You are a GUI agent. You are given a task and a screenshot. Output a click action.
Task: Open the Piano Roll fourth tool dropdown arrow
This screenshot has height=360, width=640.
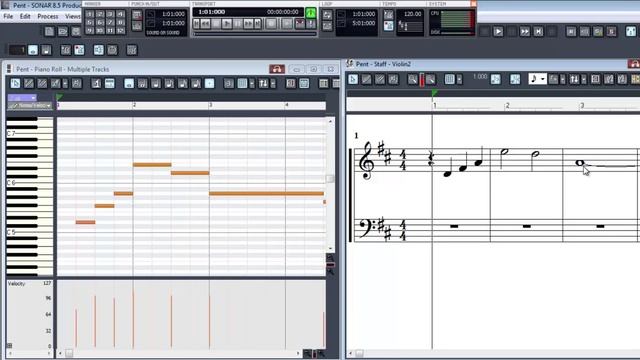pos(65,84)
